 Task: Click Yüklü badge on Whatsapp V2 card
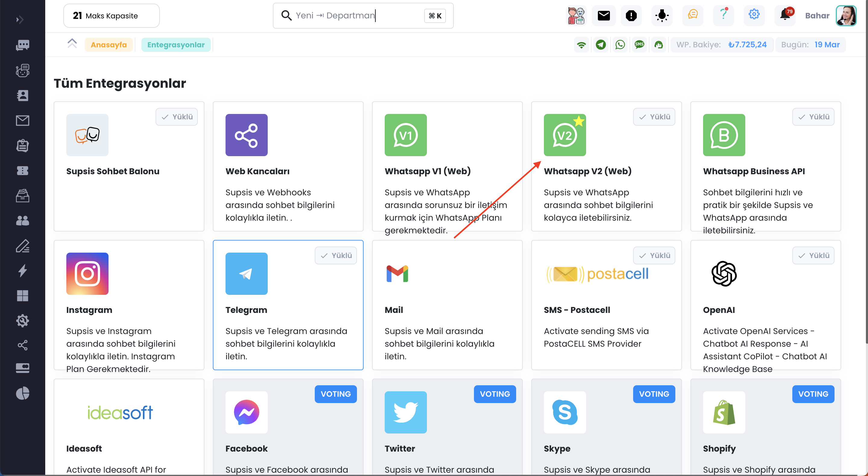tap(654, 117)
